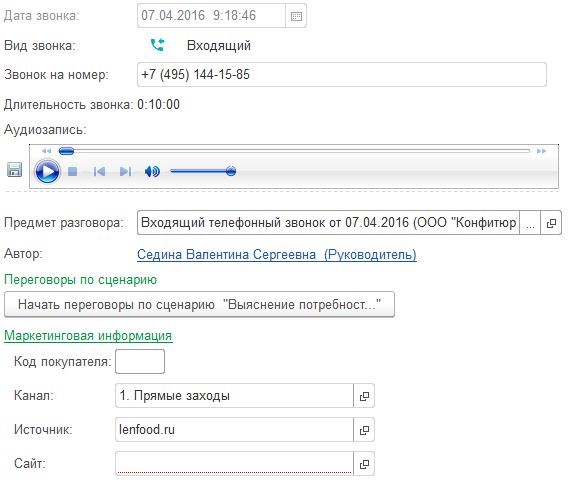Skip to next track in player
Image resolution: width=572 pixels, height=484 pixels.
pyautogui.click(x=125, y=171)
